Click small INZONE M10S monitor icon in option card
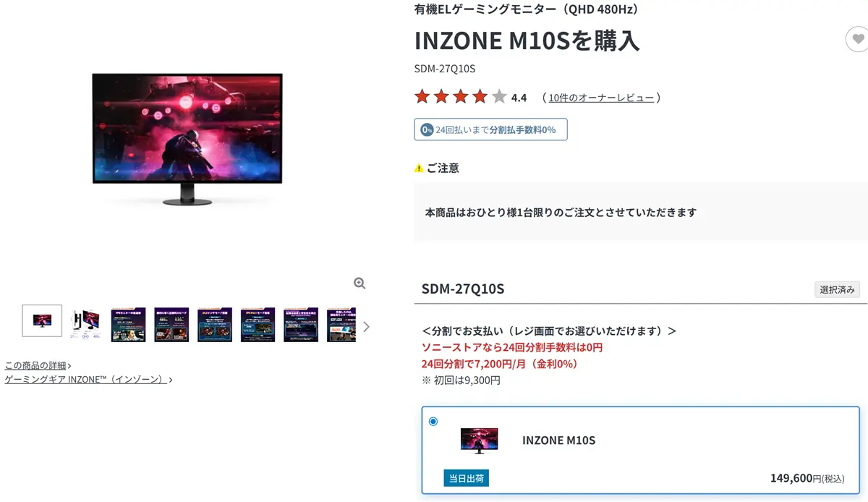 [x=479, y=440]
